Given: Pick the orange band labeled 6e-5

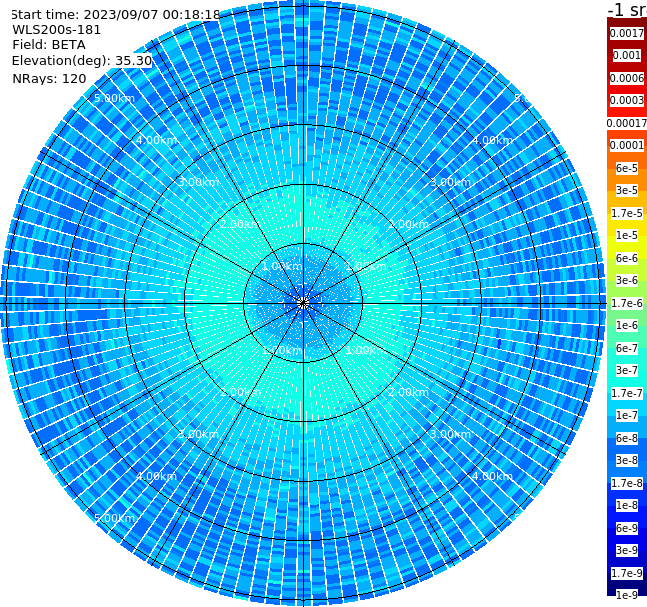Looking at the screenshot, I should pyautogui.click(x=627, y=168).
